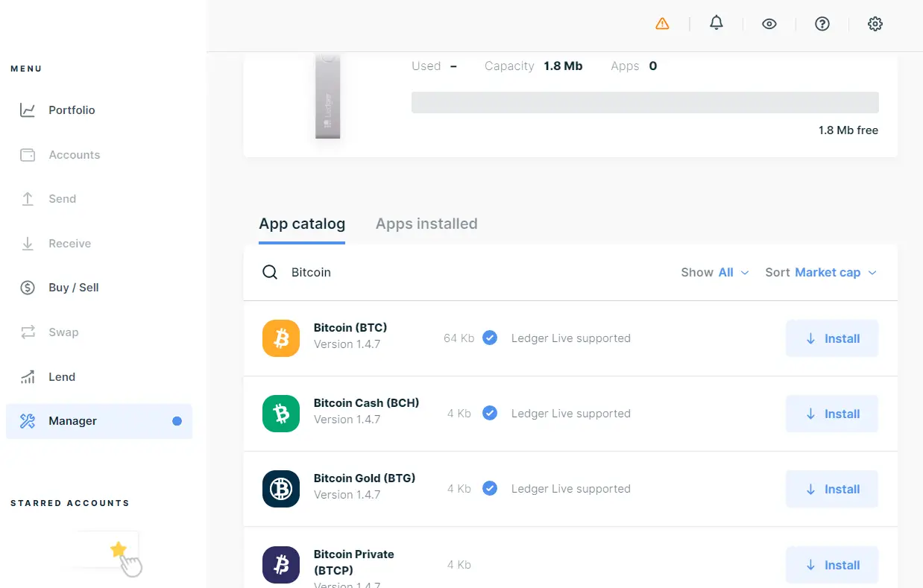Click the purple Bitcoin Private app icon
Screen dimensions: 923x588
pyautogui.click(x=281, y=565)
